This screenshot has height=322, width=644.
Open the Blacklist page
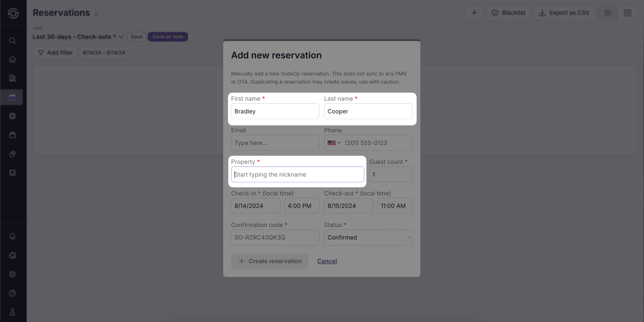coord(508,13)
